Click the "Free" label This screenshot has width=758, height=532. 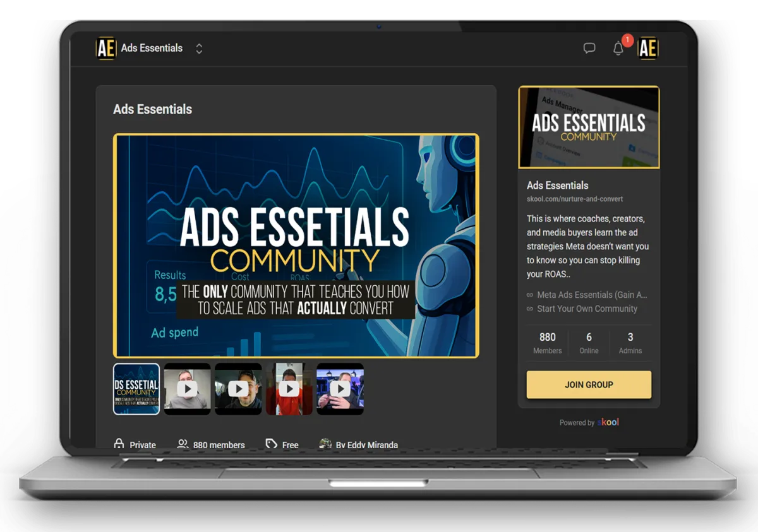pos(291,445)
